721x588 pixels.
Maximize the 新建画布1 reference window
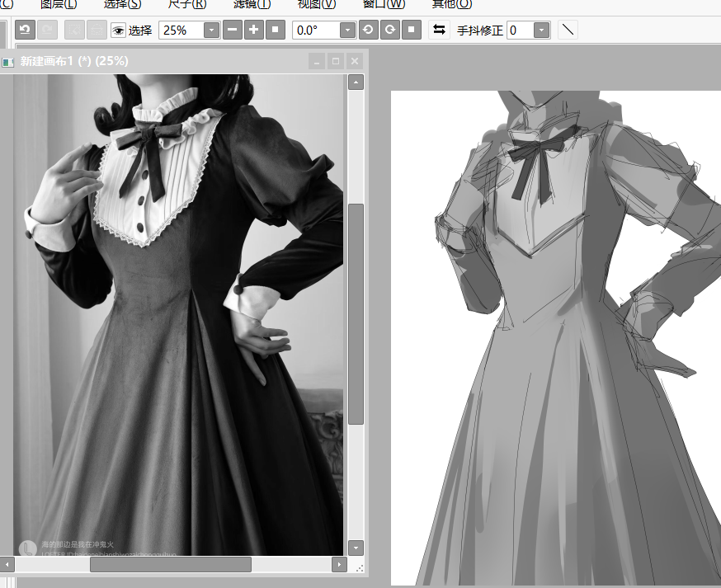tap(335, 61)
